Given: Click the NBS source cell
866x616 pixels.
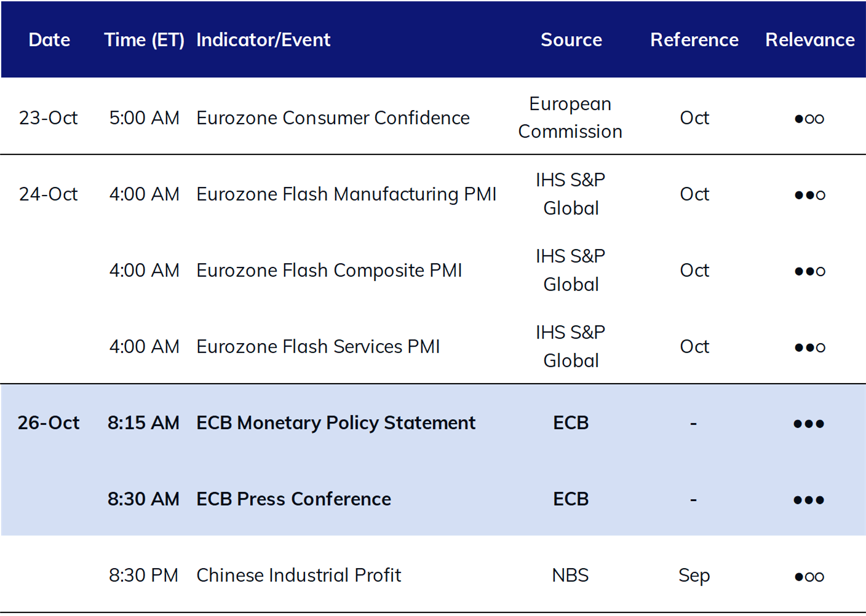Looking at the screenshot, I should pyautogui.click(x=570, y=575).
